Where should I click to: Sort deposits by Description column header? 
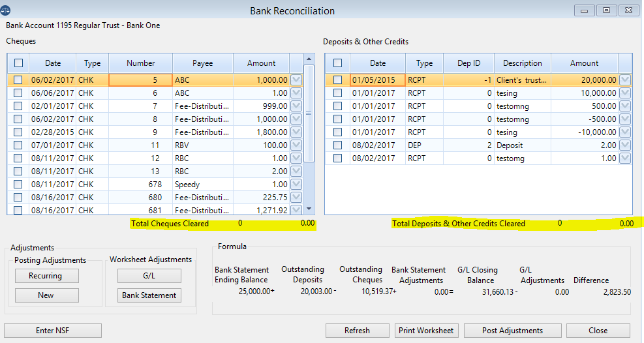point(523,63)
